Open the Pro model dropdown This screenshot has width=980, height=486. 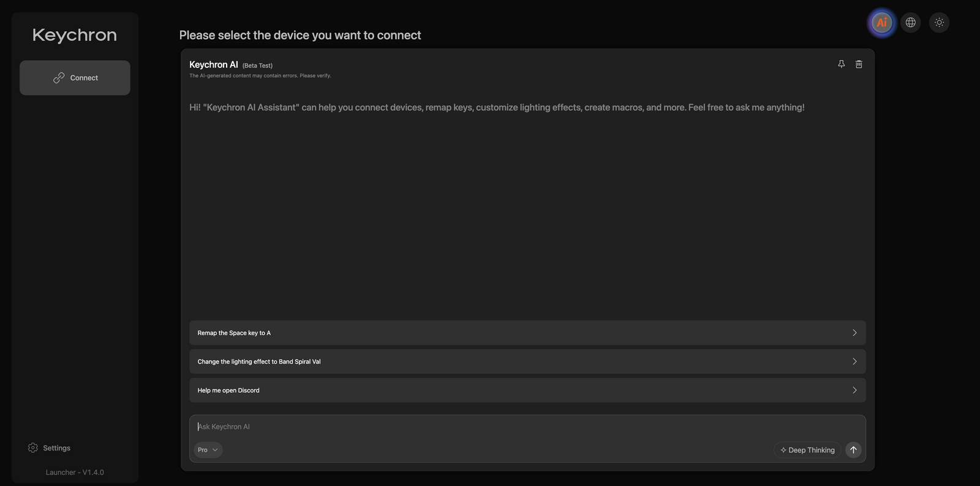(208, 450)
